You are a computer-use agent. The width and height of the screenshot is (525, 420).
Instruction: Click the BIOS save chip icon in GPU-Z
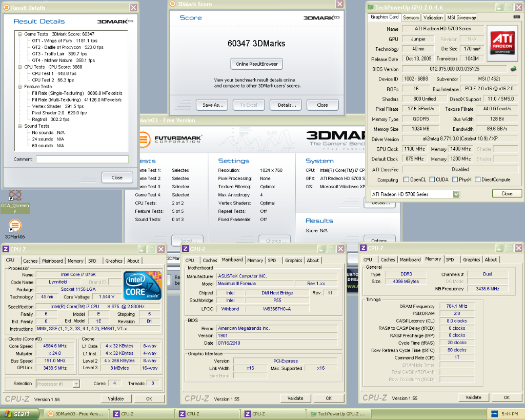(x=513, y=69)
